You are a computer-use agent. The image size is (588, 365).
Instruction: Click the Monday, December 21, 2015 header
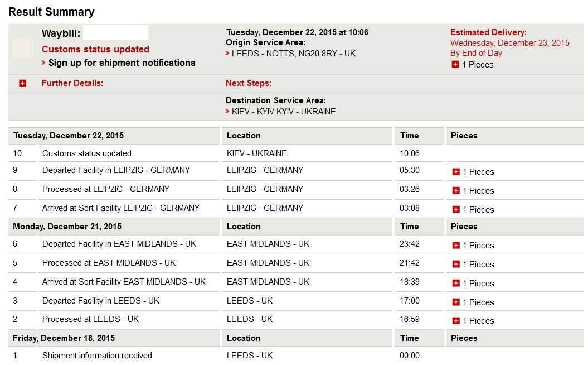67,227
